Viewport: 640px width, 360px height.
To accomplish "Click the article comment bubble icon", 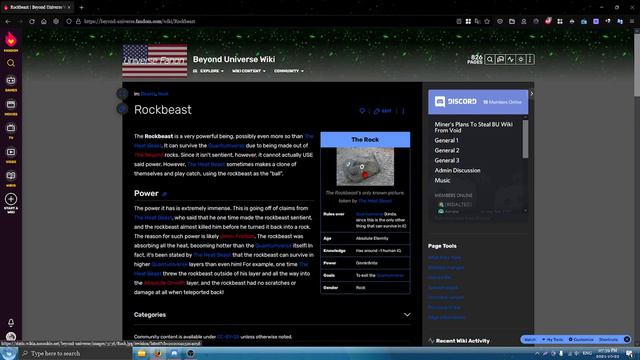I will coord(362,111).
